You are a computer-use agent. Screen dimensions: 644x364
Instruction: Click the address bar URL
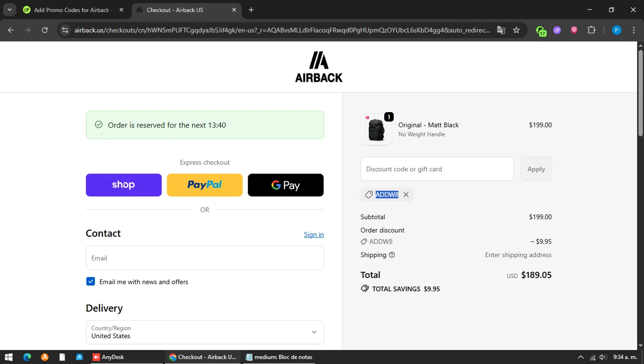[282, 30]
